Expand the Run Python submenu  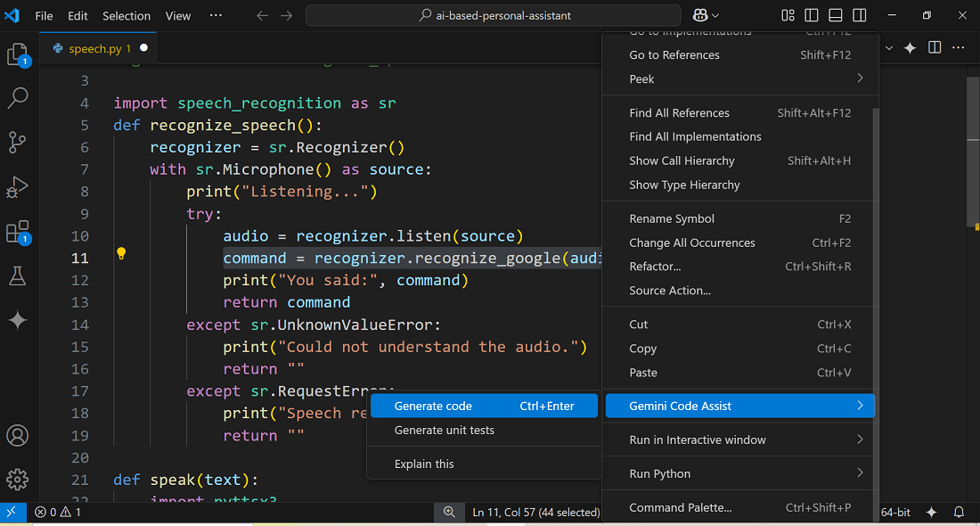point(740,473)
